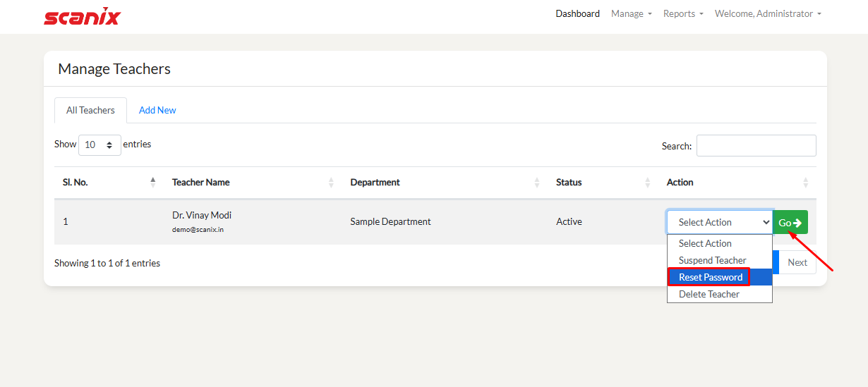Switch to the Add New tab
The image size is (868, 387).
point(157,110)
